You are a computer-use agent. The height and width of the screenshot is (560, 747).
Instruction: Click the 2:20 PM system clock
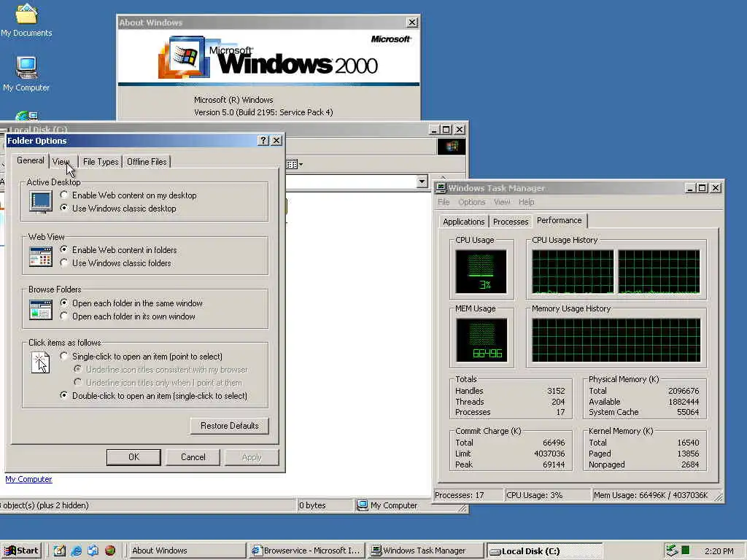click(719, 551)
